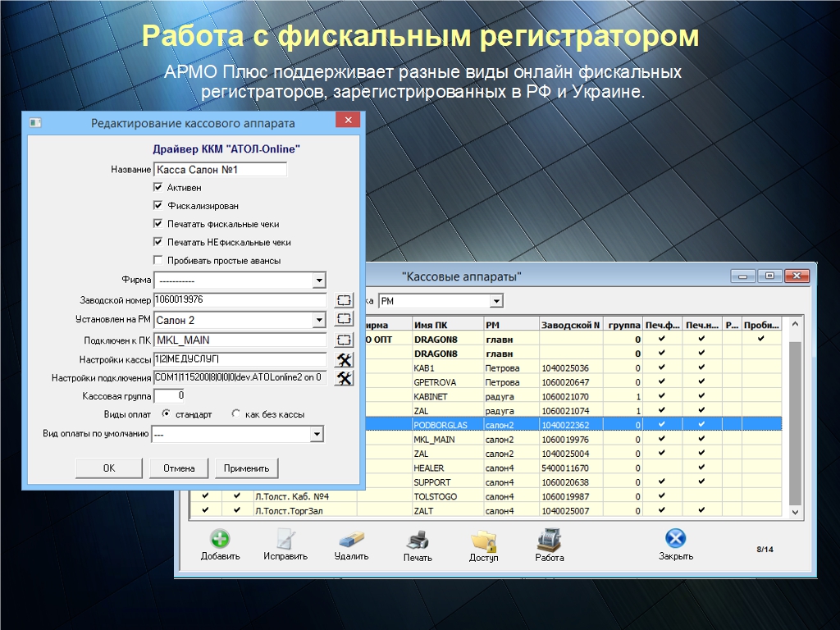Click the Применить button
This screenshot has height=630, width=840.
click(246, 468)
